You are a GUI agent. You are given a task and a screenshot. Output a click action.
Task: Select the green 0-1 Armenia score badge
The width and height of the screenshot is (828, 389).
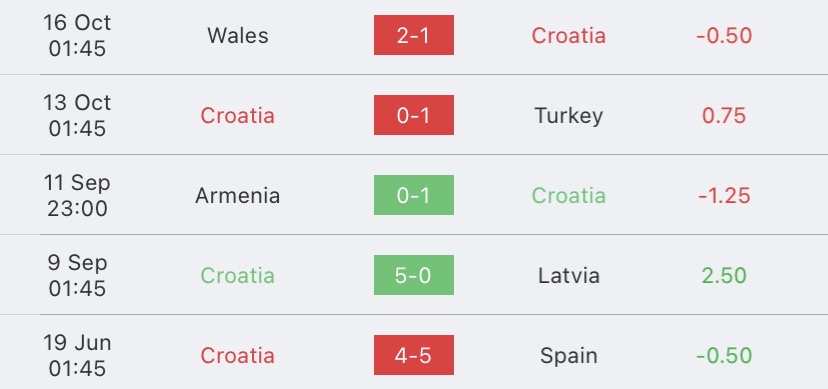click(413, 195)
